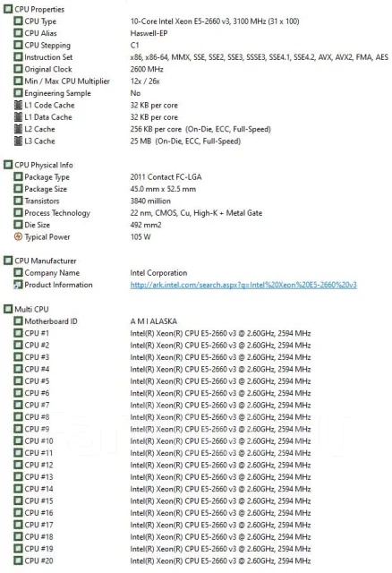Click the '2600 MHz' original clock value
The width and height of the screenshot is (392, 573).
pyautogui.click(x=147, y=69)
